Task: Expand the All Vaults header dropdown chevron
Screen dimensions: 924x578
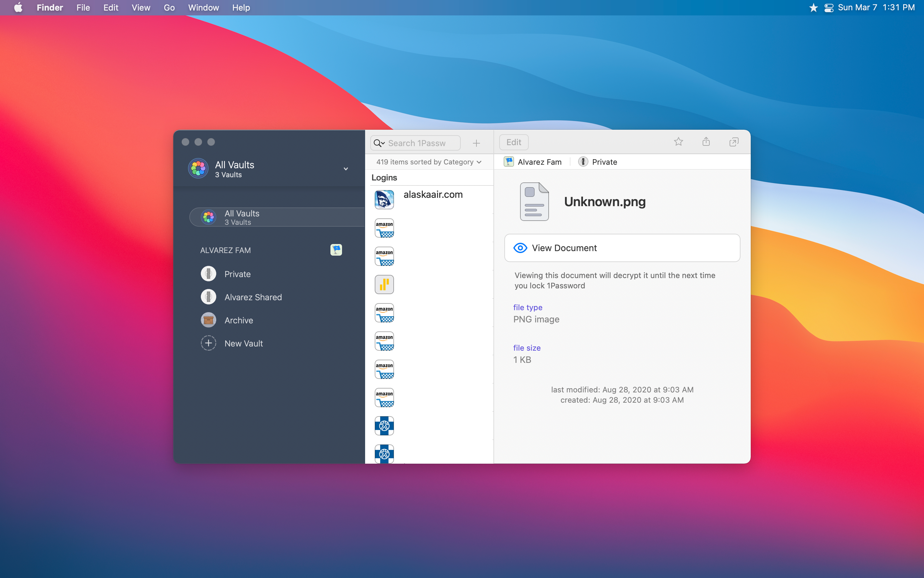Action: pos(346,169)
